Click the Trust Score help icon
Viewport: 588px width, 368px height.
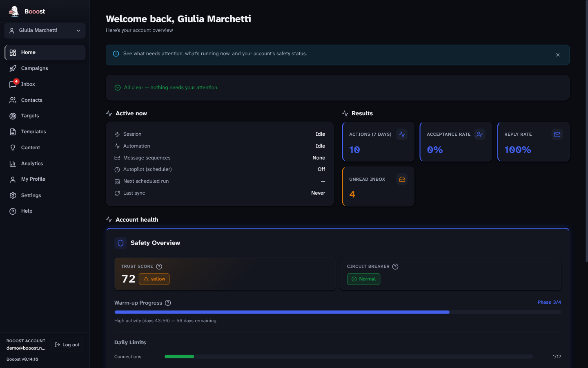click(x=159, y=267)
